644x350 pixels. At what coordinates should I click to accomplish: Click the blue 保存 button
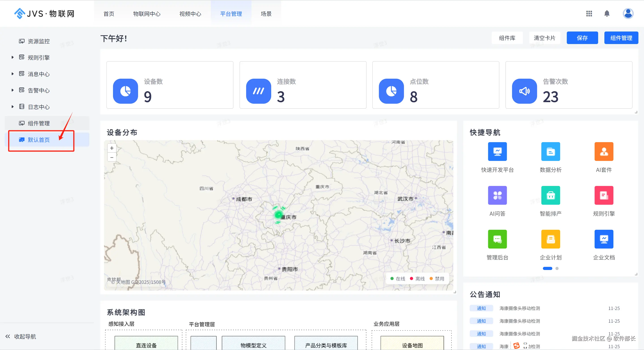coord(582,38)
